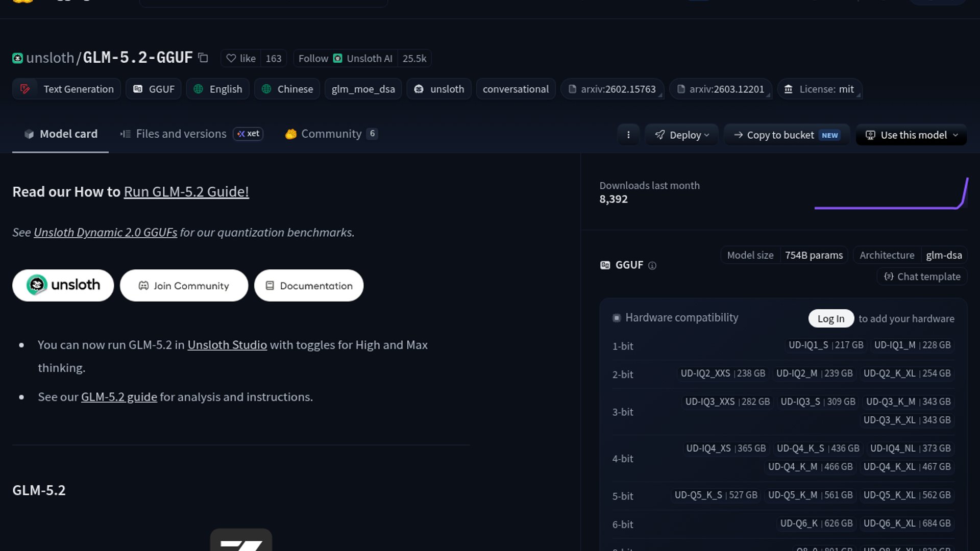Image resolution: width=980 pixels, height=551 pixels.
Task: Select UD-IQ3_S 309 GB quantization
Action: [x=818, y=402]
